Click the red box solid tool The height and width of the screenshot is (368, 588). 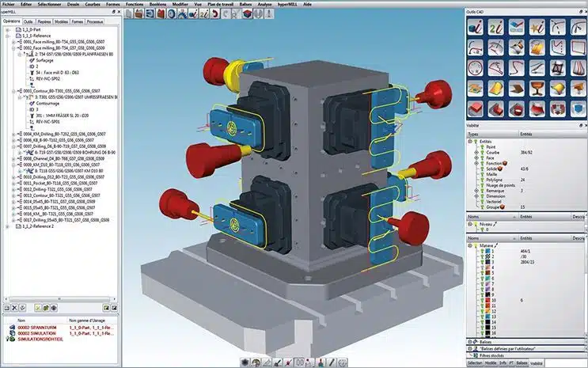pyautogui.click(x=476, y=108)
